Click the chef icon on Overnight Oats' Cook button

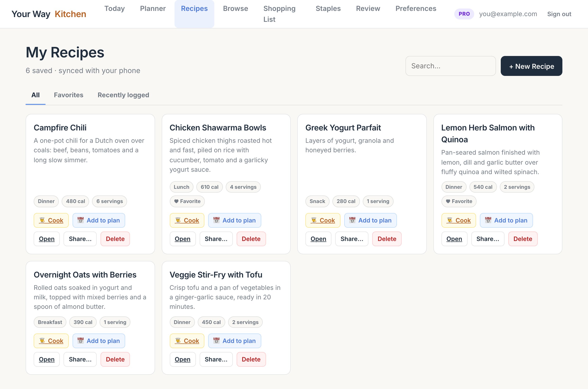[x=42, y=341]
